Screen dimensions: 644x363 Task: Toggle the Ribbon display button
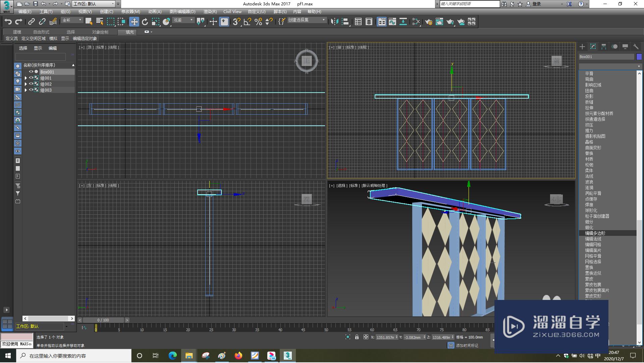pos(382,22)
